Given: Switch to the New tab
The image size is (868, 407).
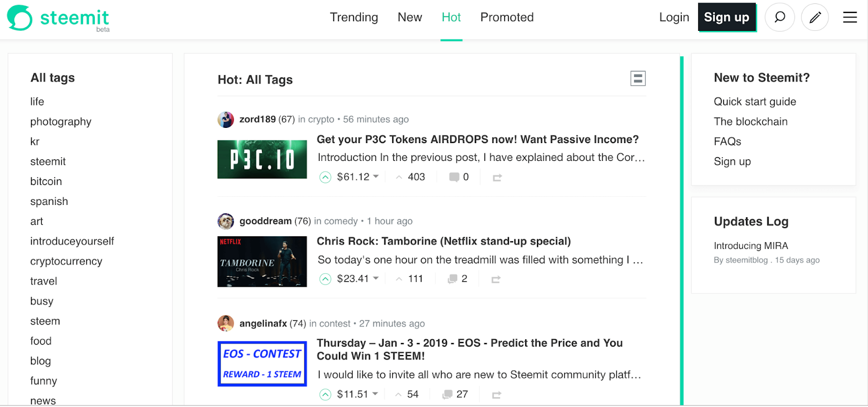Looking at the screenshot, I should (410, 17).
